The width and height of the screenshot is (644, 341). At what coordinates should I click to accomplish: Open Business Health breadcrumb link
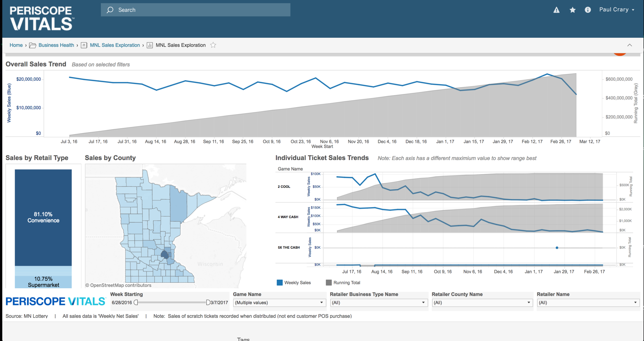pos(56,45)
